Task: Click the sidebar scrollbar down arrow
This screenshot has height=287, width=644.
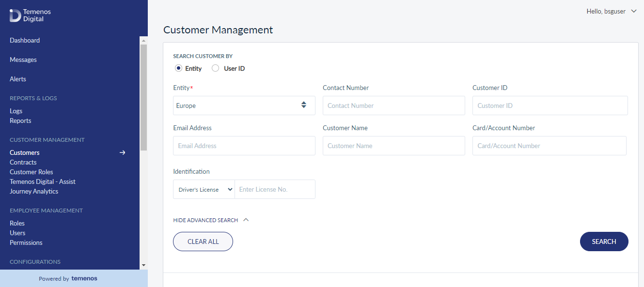Action: coord(143,265)
